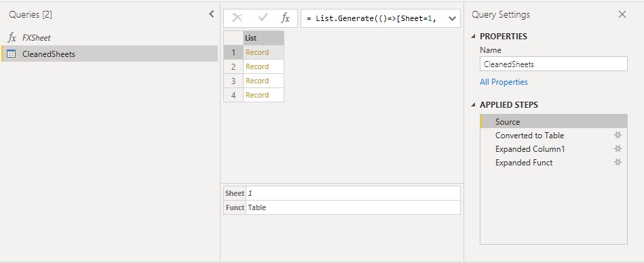Edit the Name field containing CleanedSheets
This screenshot has width=644, height=263.
pos(553,64)
